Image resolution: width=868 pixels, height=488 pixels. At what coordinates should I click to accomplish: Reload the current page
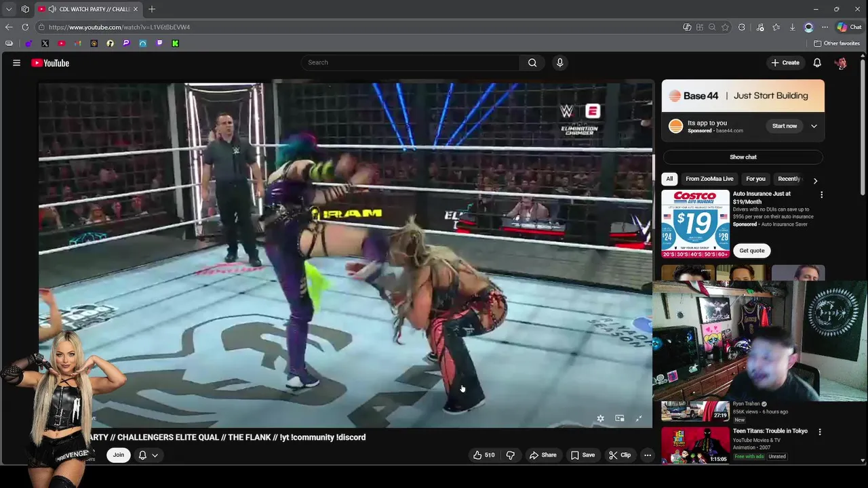(25, 27)
